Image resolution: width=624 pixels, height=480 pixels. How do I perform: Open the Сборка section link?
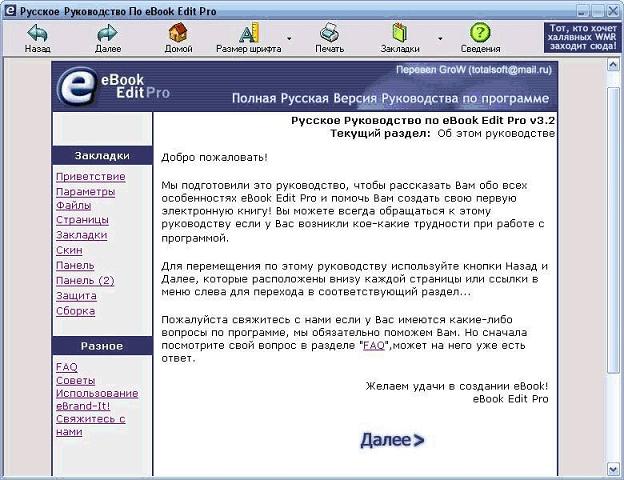tap(76, 311)
